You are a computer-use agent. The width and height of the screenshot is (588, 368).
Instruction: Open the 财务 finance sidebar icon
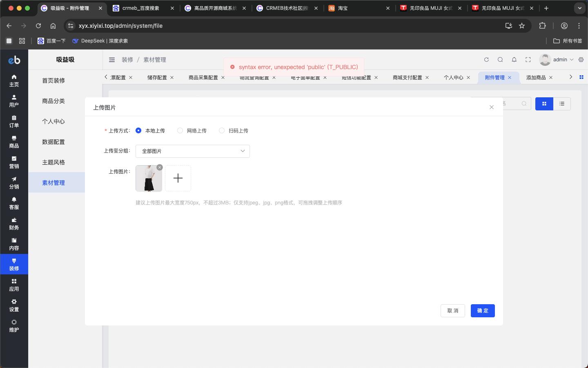(x=14, y=224)
